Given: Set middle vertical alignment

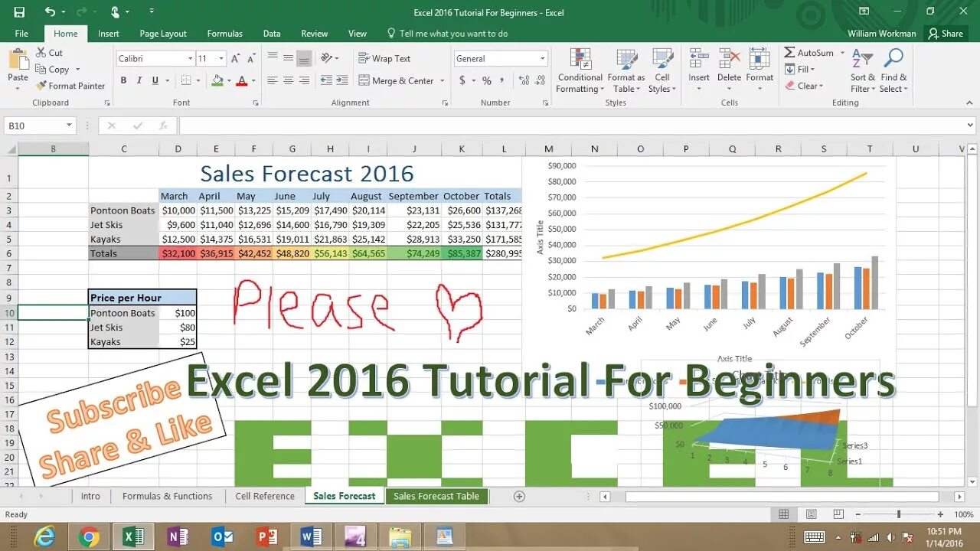Looking at the screenshot, I should pyautogui.click(x=288, y=58).
